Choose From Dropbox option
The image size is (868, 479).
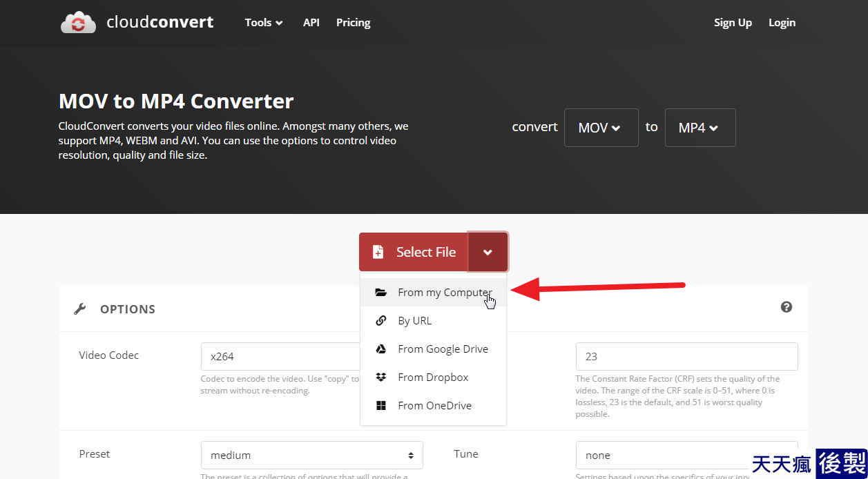[x=433, y=378]
